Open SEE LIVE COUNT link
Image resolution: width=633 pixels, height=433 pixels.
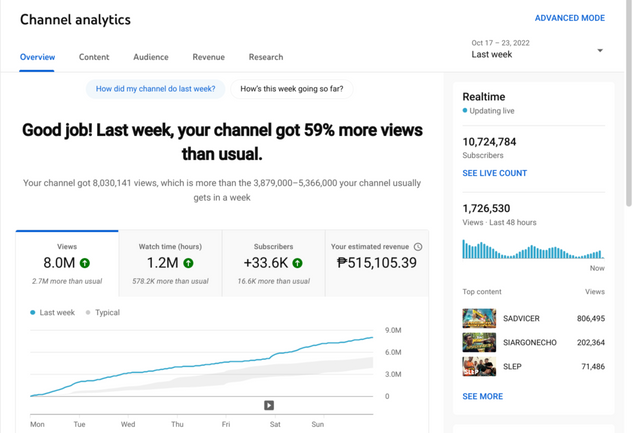(494, 173)
